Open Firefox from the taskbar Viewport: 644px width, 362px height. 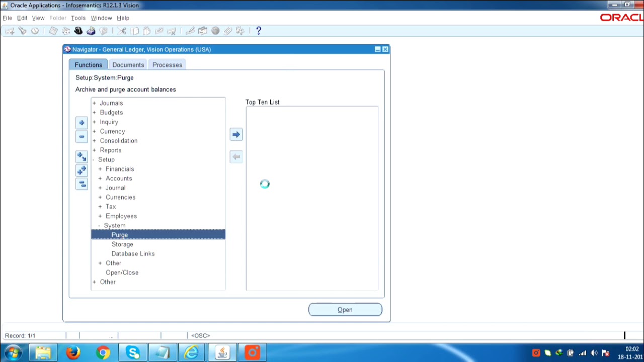(73, 352)
